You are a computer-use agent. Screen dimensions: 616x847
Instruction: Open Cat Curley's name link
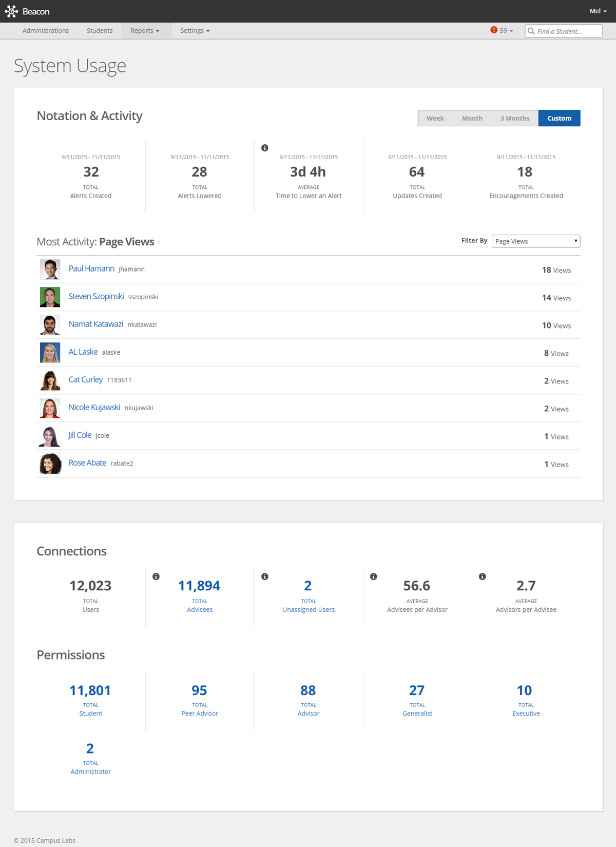(86, 379)
